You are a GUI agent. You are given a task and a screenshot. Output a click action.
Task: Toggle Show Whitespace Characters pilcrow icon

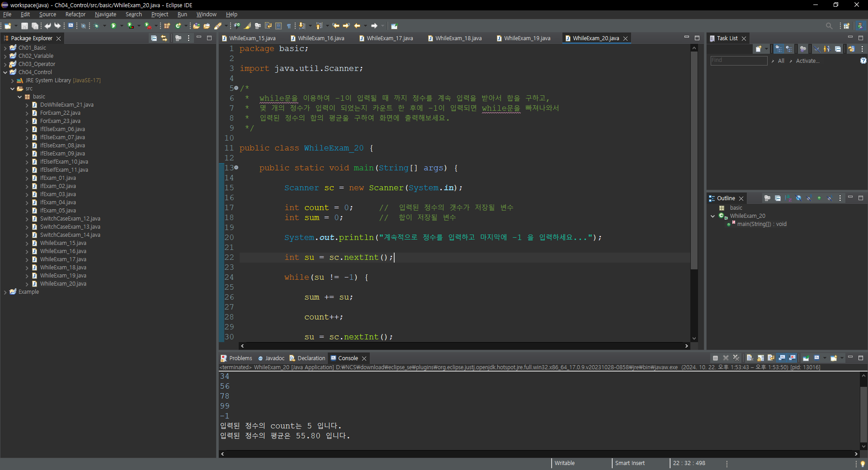[288, 26]
